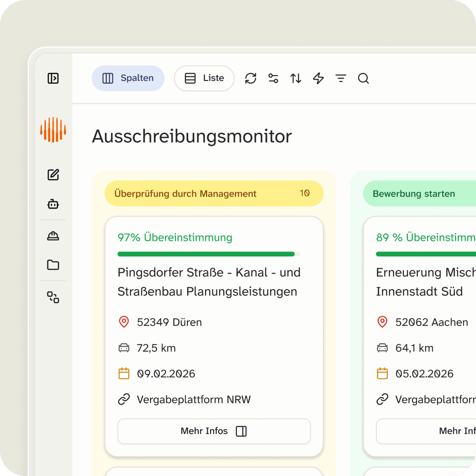476x476 pixels.
Task: Click the red location pin beside Aachen
Action: pos(382,322)
